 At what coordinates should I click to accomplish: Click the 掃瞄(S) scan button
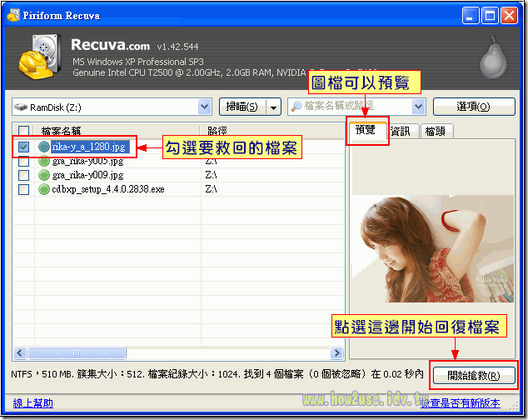click(x=242, y=107)
